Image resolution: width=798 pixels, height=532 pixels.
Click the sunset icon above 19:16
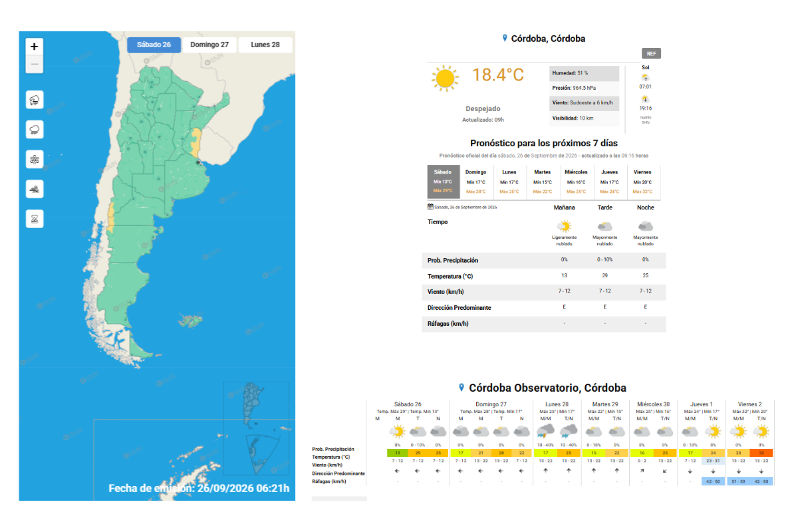click(645, 99)
